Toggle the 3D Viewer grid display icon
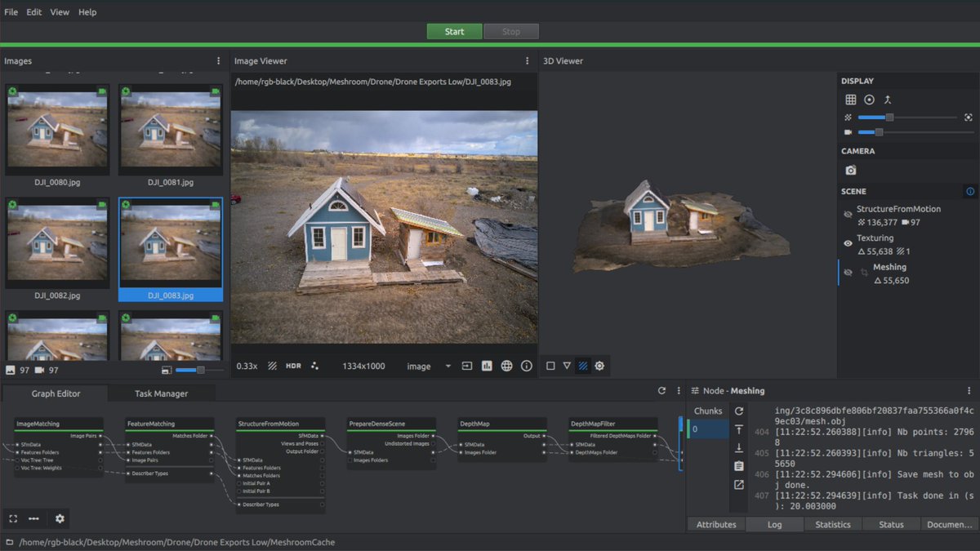 850,100
